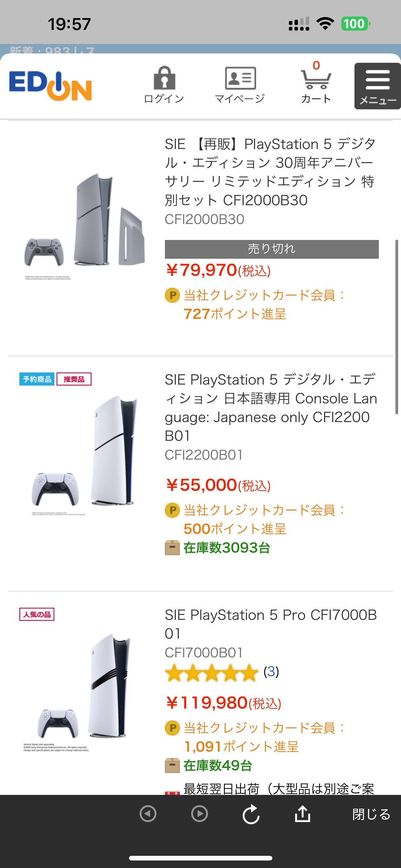Tap the sold out (売り切れ) label

pyautogui.click(x=271, y=249)
